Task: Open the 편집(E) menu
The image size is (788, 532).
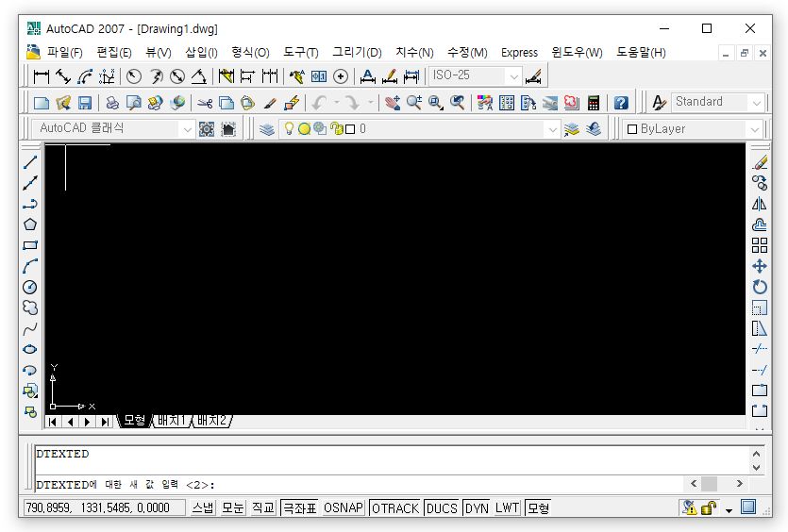Action: (x=114, y=52)
